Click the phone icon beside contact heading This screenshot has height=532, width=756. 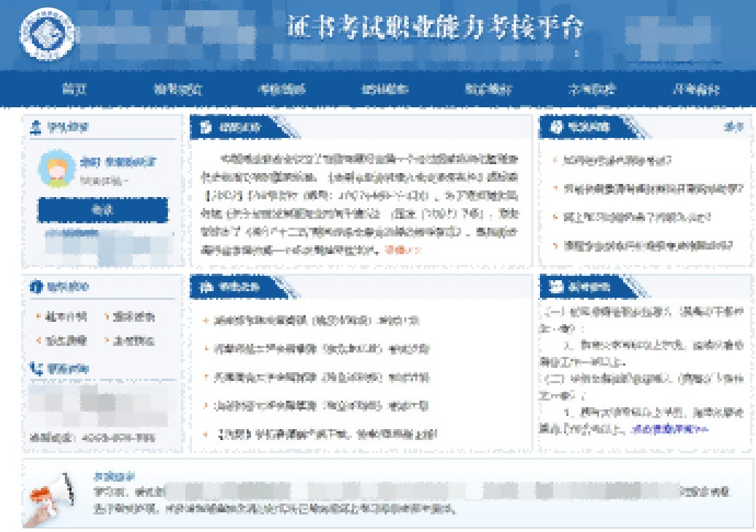(34, 369)
